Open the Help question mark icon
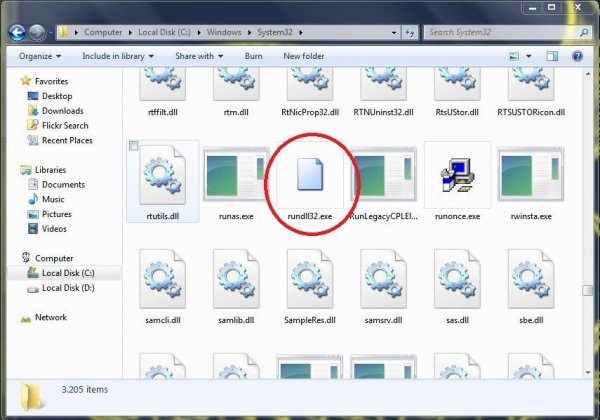The image size is (600, 420). 577,57
